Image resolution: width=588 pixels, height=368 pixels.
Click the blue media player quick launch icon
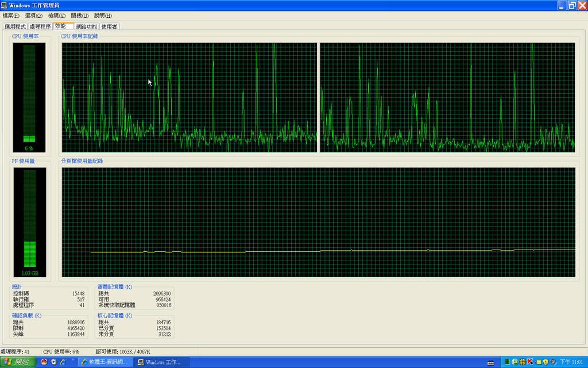(x=53, y=362)
